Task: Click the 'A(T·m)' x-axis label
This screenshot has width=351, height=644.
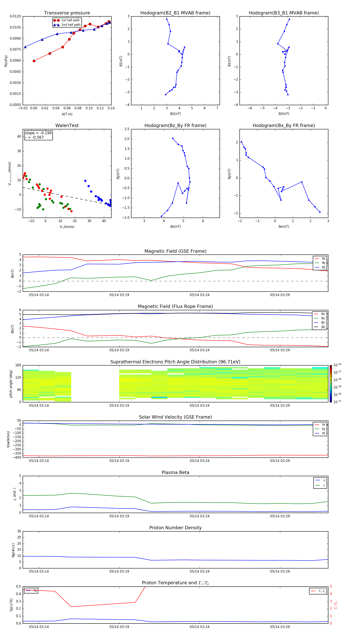Action: click(x=67, y=114)
